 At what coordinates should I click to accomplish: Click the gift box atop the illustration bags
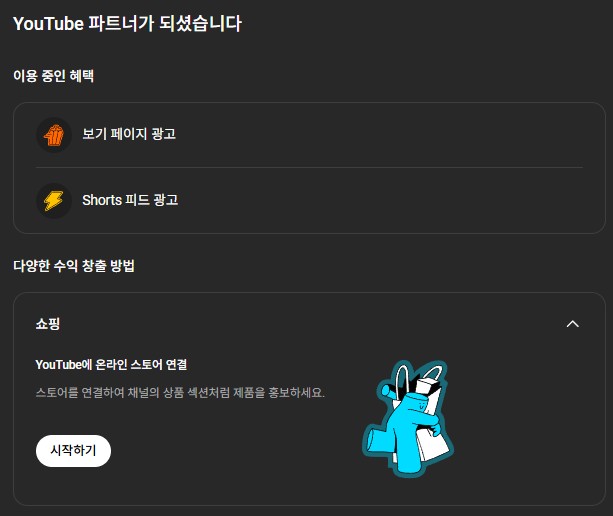[427, 386]
